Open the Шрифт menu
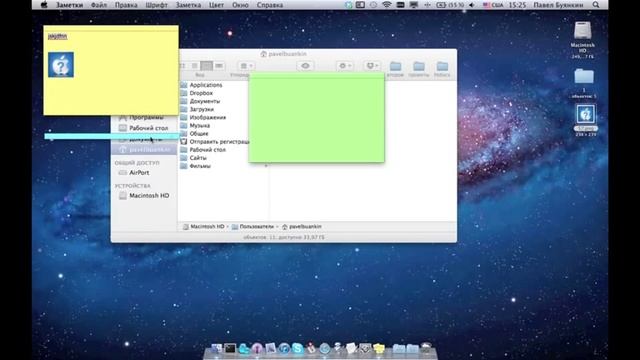The width and height of the screenshot is (640, 360). tap(156, 5)
